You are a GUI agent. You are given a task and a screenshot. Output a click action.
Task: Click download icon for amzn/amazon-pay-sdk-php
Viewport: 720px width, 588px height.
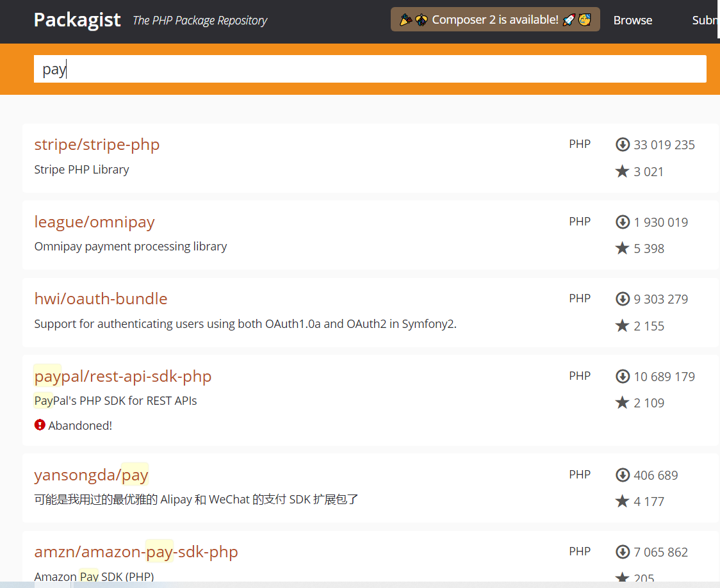tap(622, 551)
